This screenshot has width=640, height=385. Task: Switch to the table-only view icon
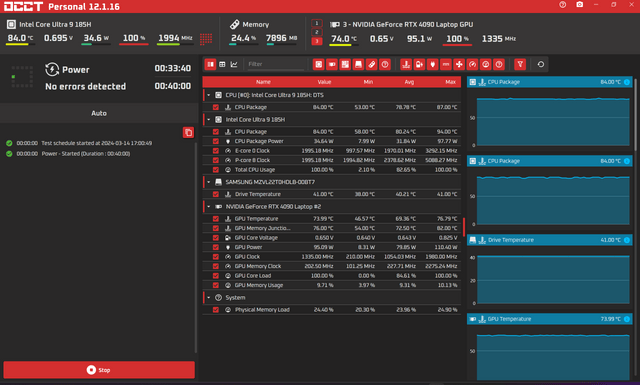tap(222, 65)
